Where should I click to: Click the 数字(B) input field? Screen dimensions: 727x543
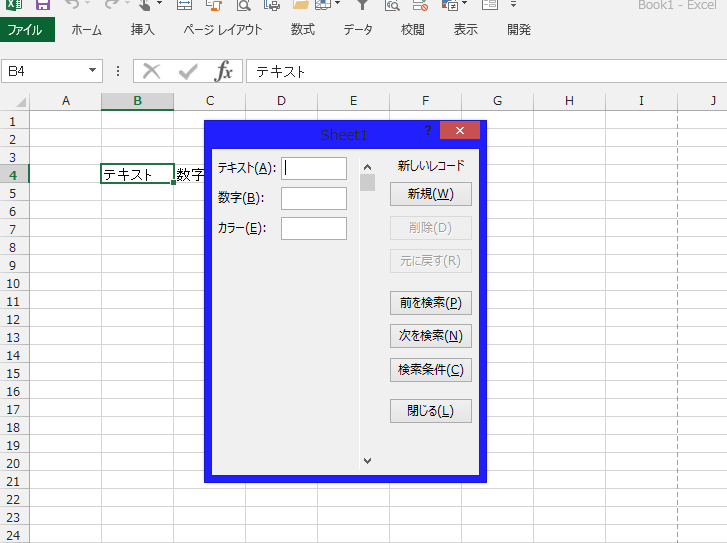point(313,198)
